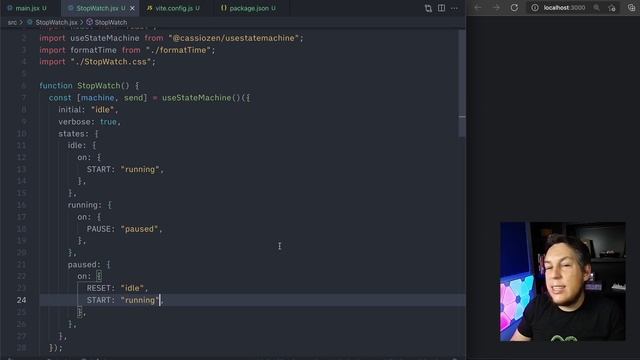Click the send variable on line 7

pyautogui.click(x=133, y=98)
